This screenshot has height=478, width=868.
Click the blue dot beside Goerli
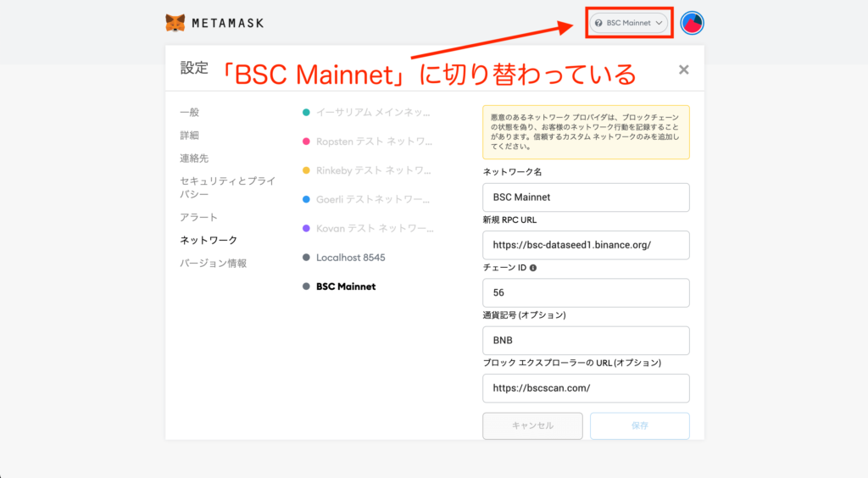[x=306, y=200]
